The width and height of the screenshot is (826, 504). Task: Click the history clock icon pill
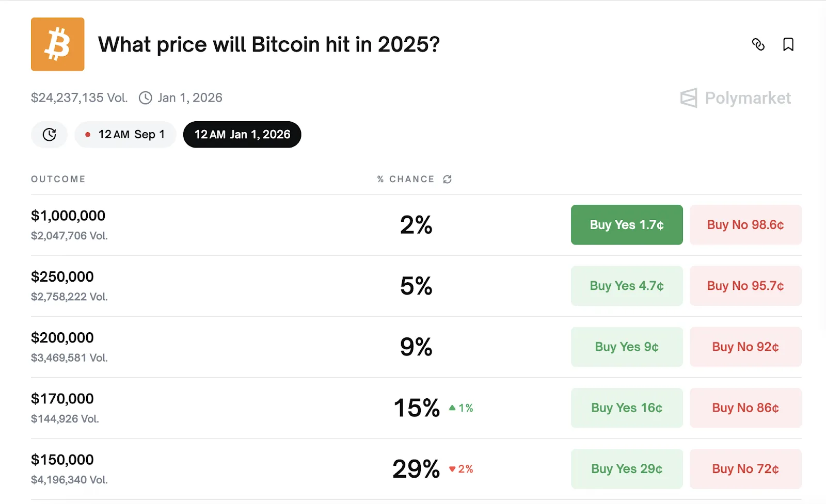tap(50, 135)
